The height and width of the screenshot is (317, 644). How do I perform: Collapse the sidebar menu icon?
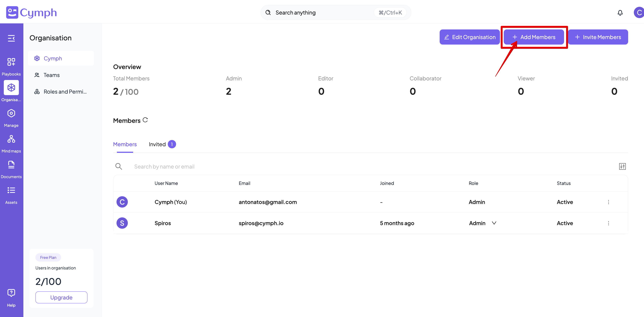click(x=11, y=38)
